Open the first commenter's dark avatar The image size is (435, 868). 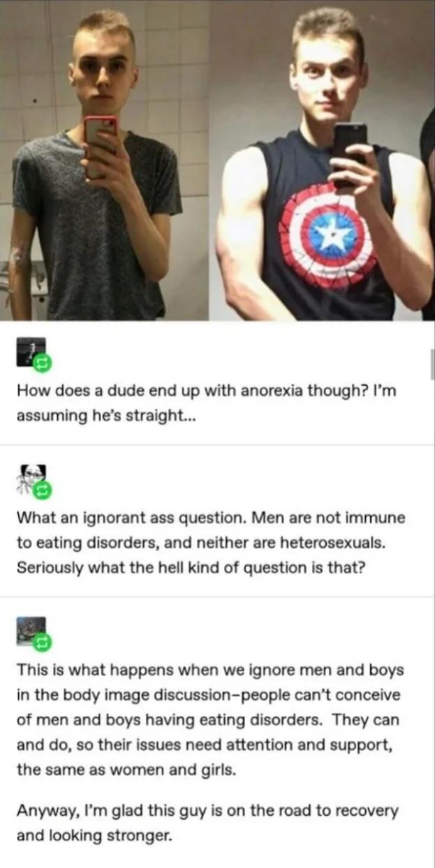coord(31,352)
